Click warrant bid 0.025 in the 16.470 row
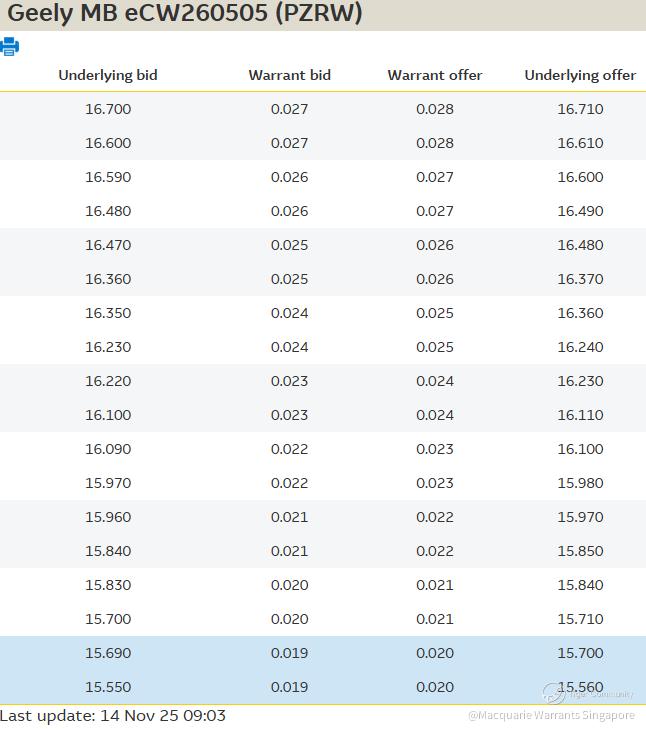The image size is (646, 729). click(289, 245)
